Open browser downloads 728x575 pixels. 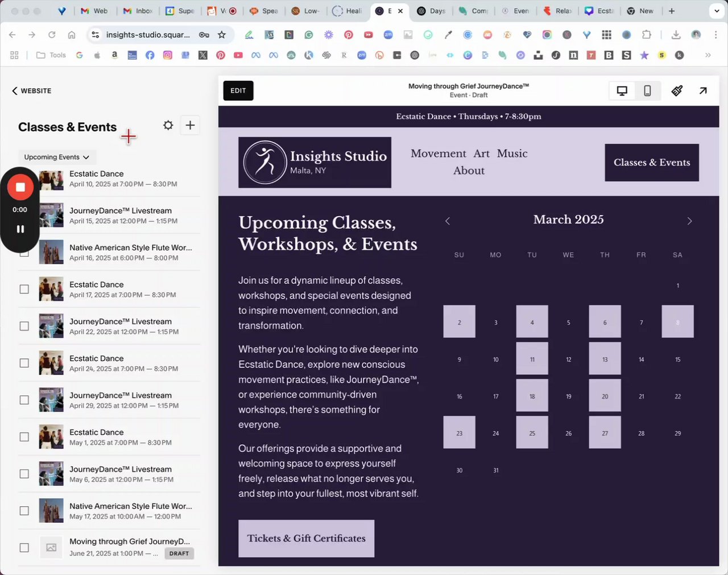click(x=676, y=35)
